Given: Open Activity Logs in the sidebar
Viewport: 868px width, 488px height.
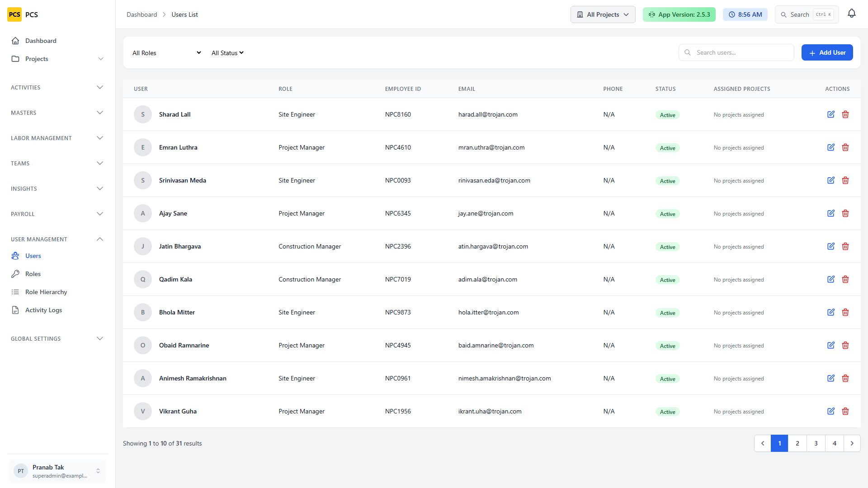Looking at the screenshot, I should [x=57, y=310].
